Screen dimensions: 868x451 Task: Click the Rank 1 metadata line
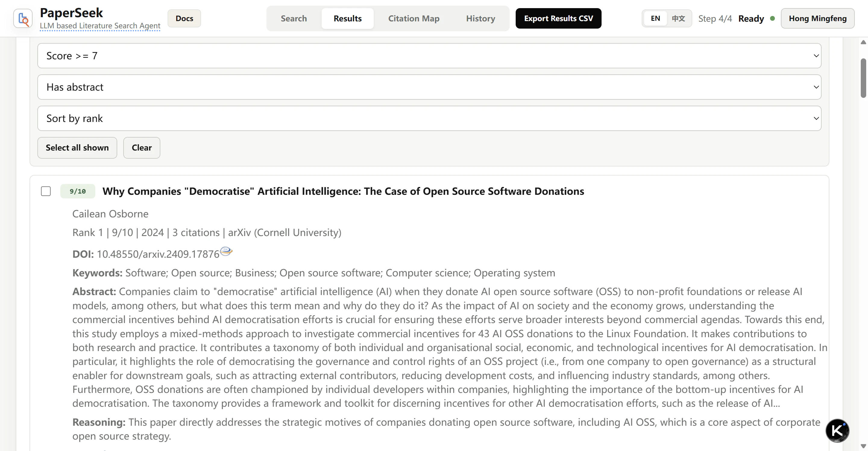(207, 232)
